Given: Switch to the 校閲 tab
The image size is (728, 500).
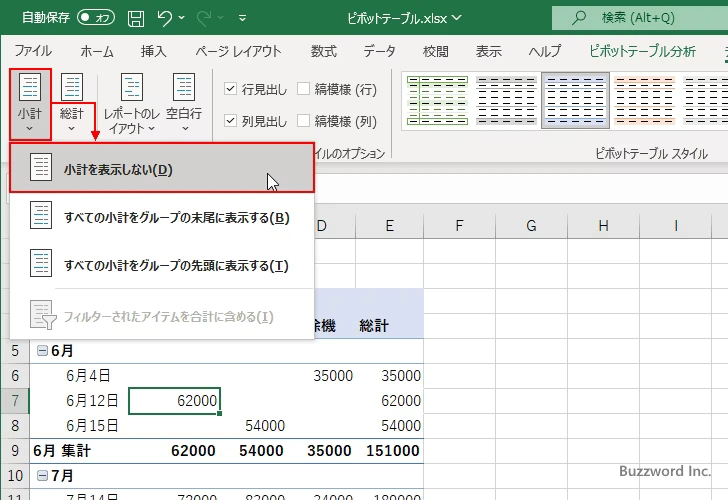Looking at the screenshot, I should click(x=436, y=51).
